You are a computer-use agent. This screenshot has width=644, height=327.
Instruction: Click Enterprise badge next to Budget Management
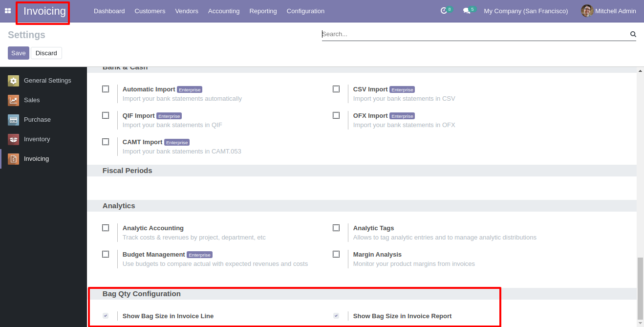pyautogui.click(x=199, y=255)
